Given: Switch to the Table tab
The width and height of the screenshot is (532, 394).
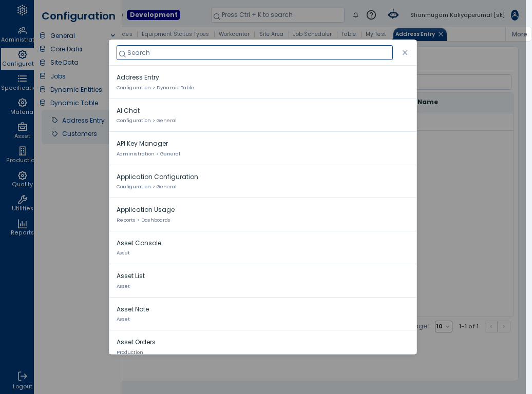Looking at the screenshot, I should tap(349, 34).
